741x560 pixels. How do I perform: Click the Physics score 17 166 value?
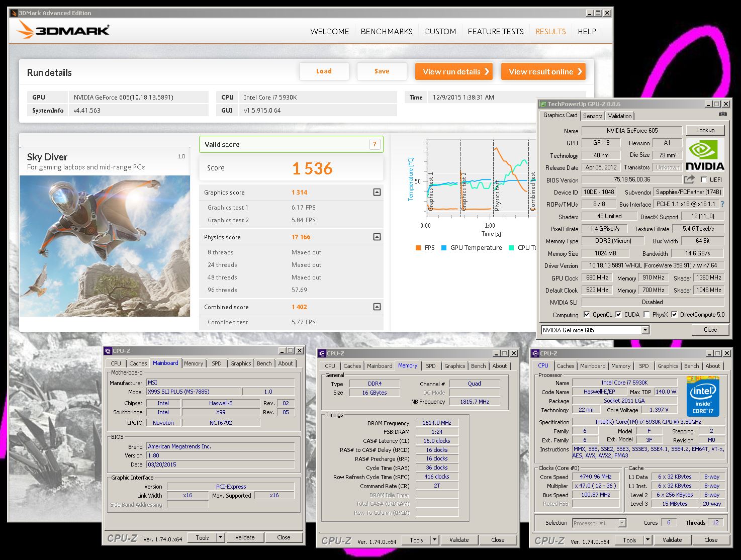[301, 237]
